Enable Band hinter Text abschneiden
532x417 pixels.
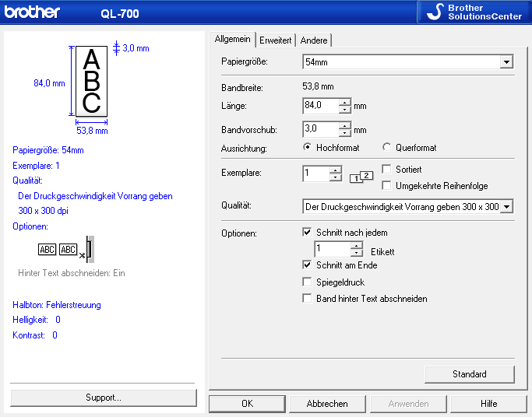[307, 298]
